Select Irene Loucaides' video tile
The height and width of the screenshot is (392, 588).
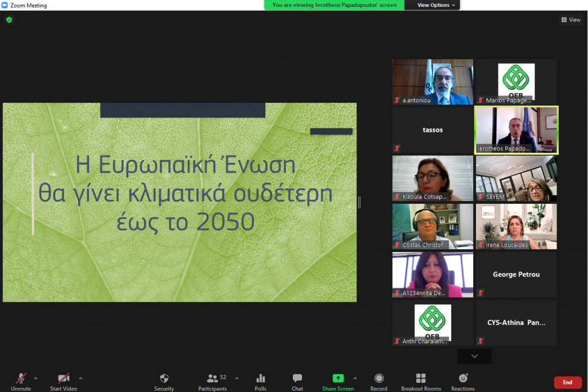pos(516,226)
